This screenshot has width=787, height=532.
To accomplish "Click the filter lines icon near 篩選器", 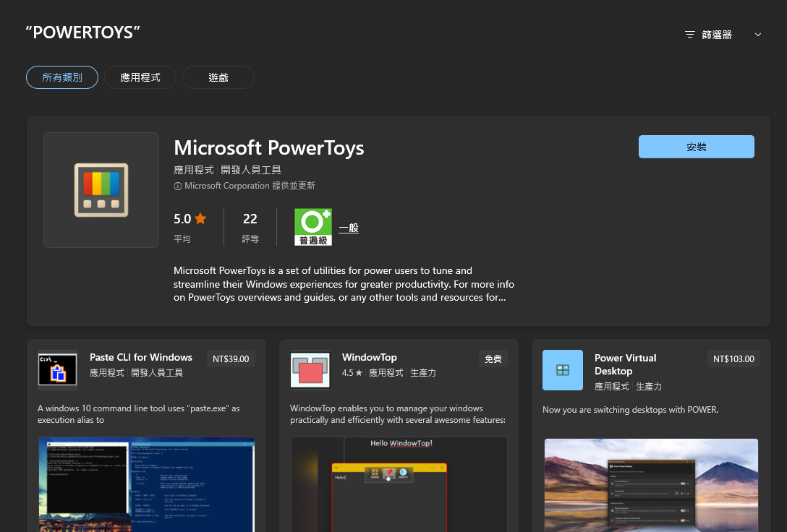I will 689,35.
